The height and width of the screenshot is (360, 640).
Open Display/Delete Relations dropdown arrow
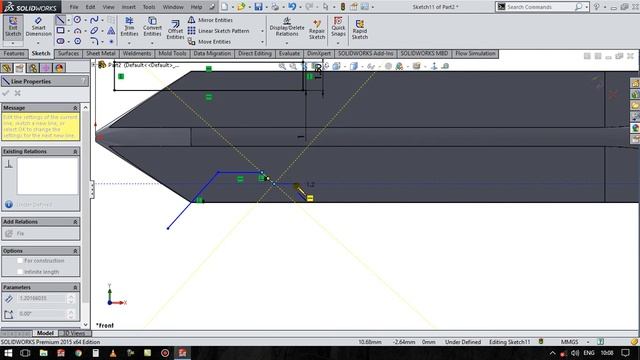point(287,42)
